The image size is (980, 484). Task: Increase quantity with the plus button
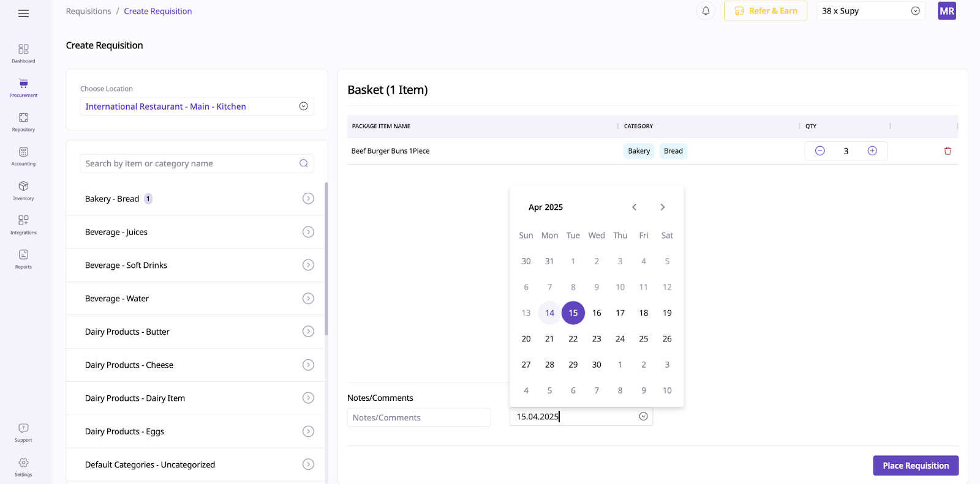pos(872,151)
